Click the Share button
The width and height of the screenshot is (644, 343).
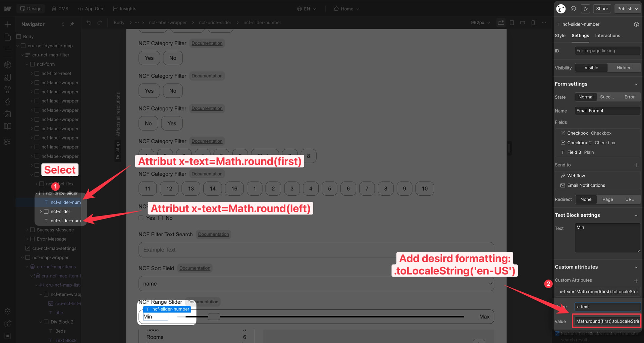click(x=602, y=9)
